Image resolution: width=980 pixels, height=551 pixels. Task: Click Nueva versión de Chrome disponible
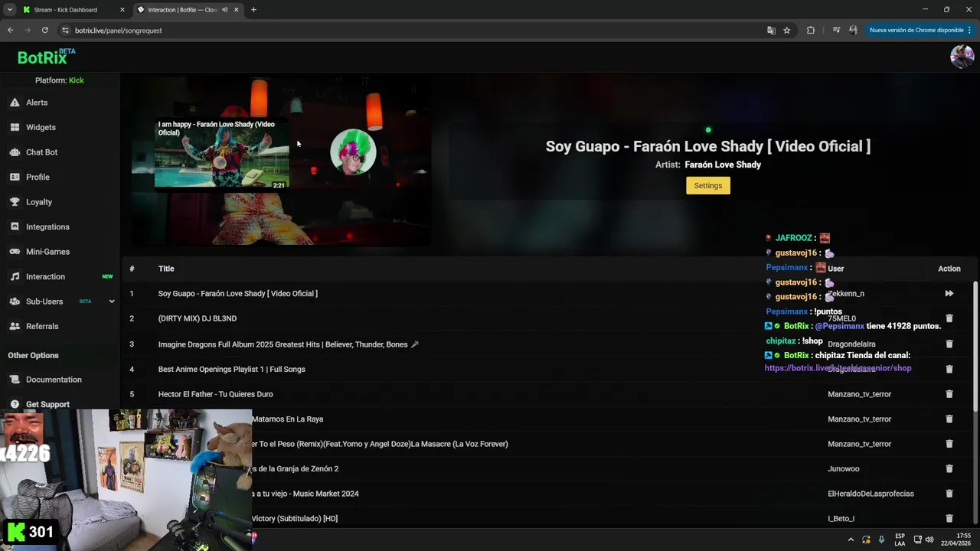[916, 31]
